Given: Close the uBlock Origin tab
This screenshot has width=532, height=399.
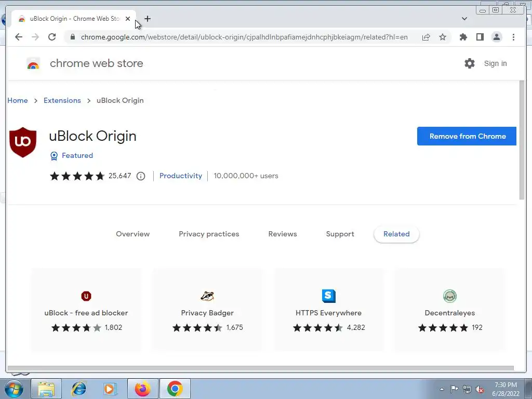Looking at the screenshot, I should coord(128,19).
